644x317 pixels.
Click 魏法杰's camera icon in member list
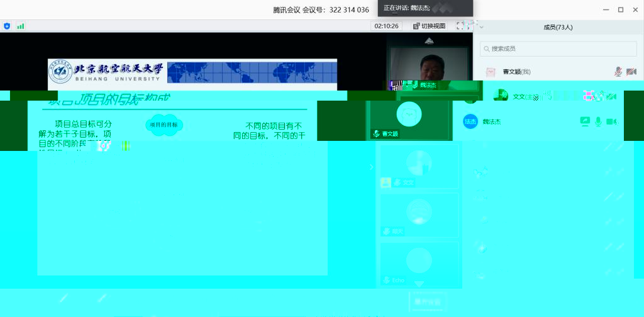pos(611,121)
